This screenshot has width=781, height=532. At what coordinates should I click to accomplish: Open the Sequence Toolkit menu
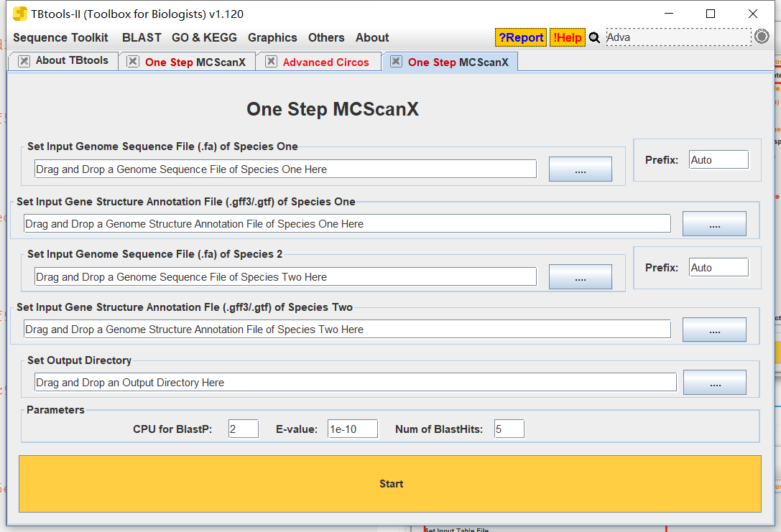(60, 38)
